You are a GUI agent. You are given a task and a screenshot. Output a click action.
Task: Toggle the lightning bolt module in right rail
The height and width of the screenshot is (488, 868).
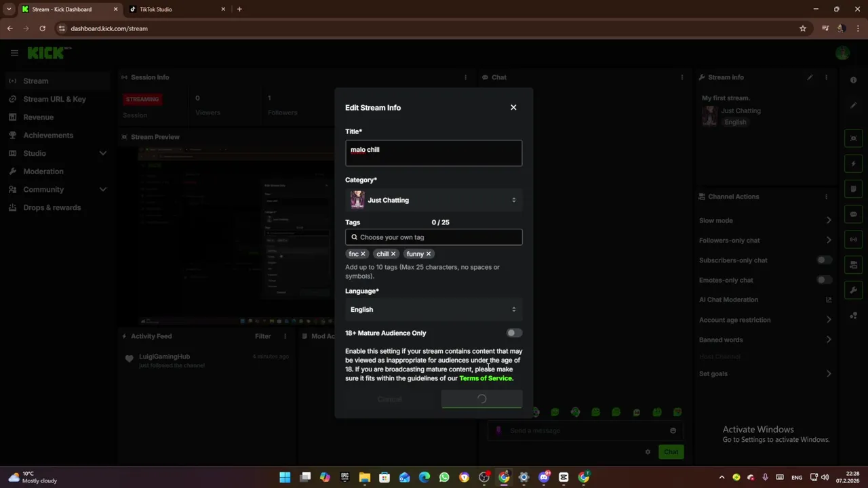(854, 163)
